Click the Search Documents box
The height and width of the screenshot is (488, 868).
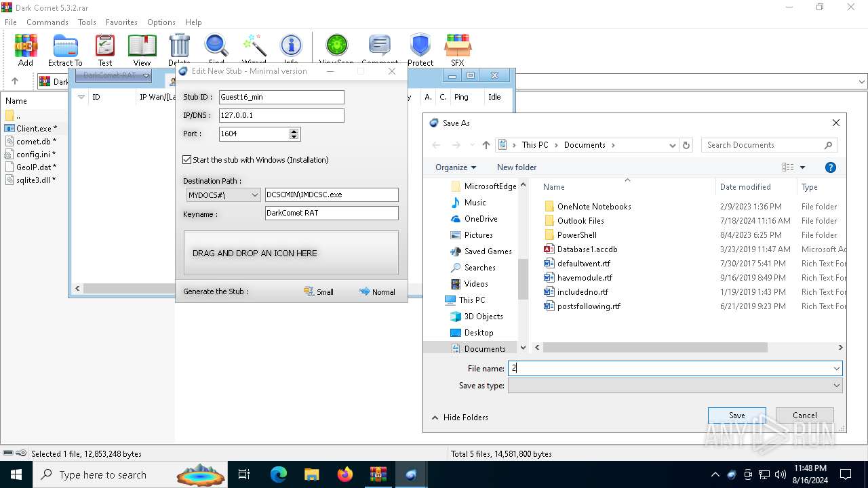pyautogui.click(x=770, y=145)
